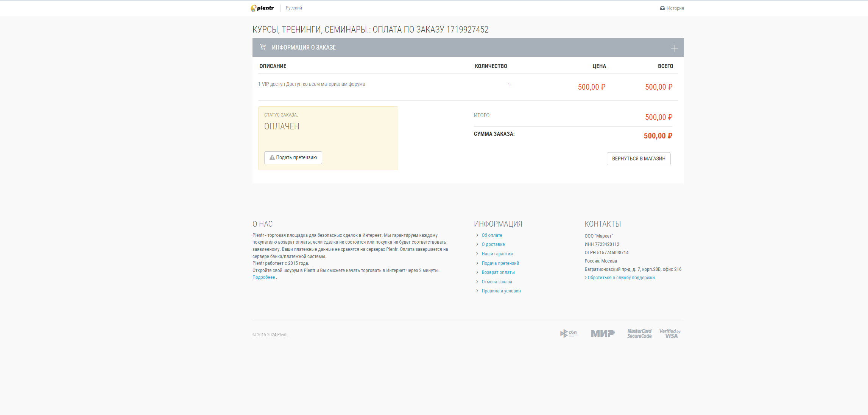Open the Возврат оплаты link
The image size is (868, 415).
pyautogui.click(x=498, y=272)
